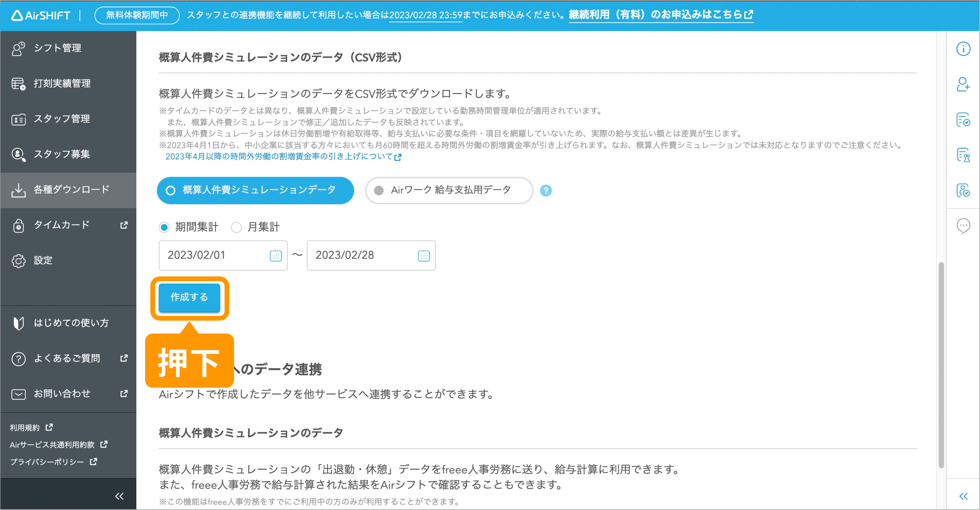
Task: Open 2023年4月以降の時間外労働の割増賃金率 link
Action: [x=283, y=157]
